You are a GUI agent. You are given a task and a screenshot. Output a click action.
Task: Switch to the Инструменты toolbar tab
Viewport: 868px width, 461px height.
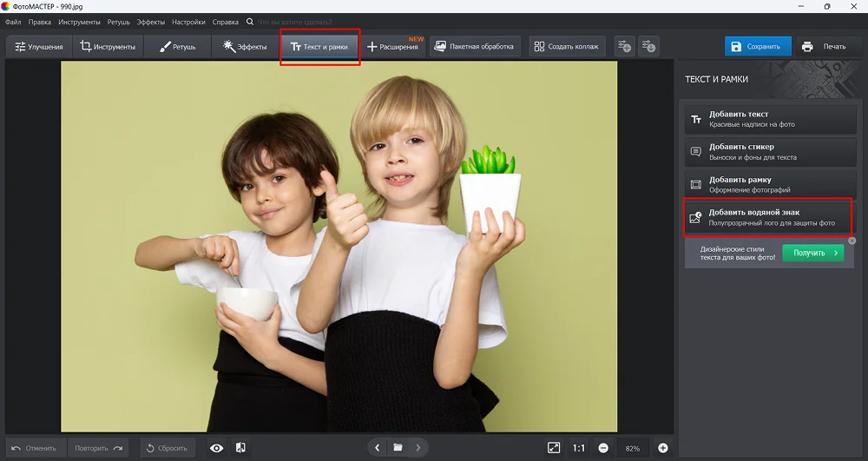click(108, 47)
